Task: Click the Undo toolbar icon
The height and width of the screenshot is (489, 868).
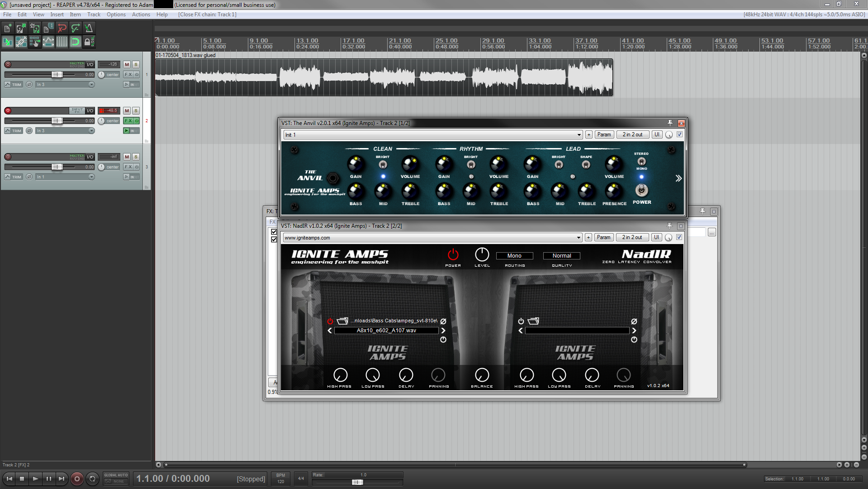Action: (x=62, y=28)
